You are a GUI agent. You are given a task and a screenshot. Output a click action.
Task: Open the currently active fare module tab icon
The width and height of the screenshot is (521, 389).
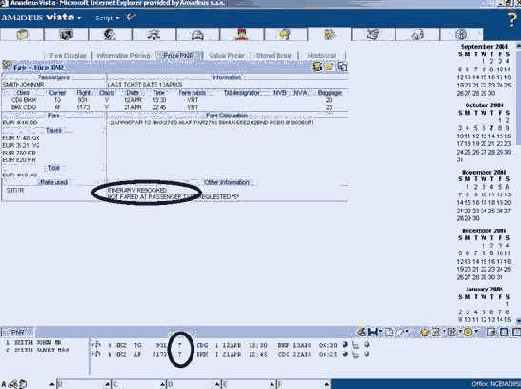click(x=329, y=35)
